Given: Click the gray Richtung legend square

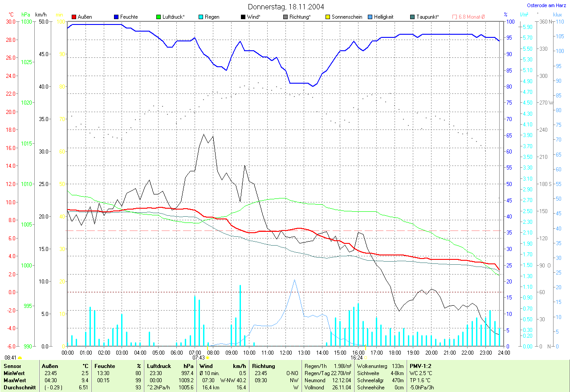Looking at the screenshot, I should click(x=285, y=17).
